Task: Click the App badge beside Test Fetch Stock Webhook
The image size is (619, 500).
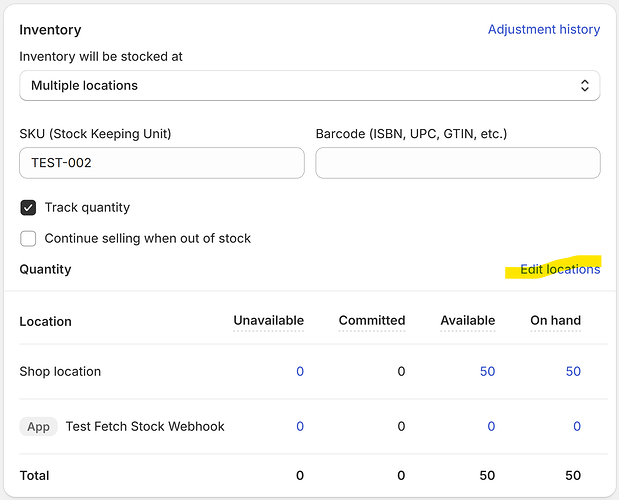Action: (x=38, y=426)
